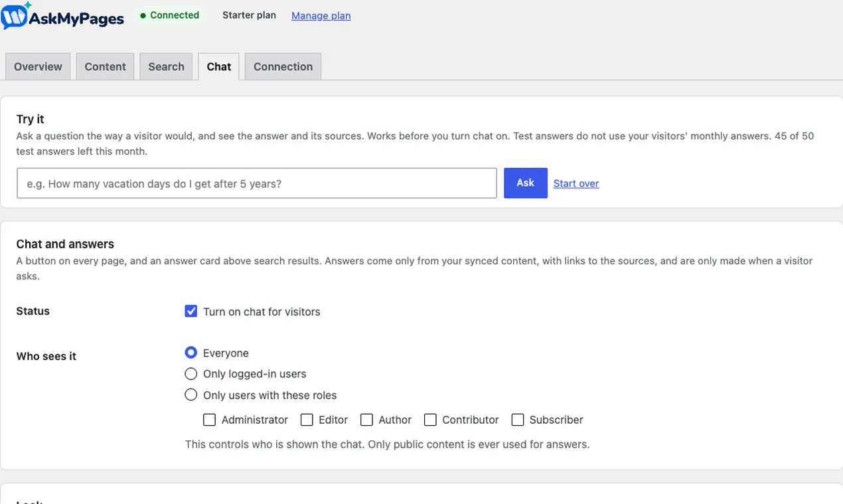Image resolution: width=843 pixels, height=504 pixels.
Task: Click the green Connected status indicator
Action: (x=170, y=15)
